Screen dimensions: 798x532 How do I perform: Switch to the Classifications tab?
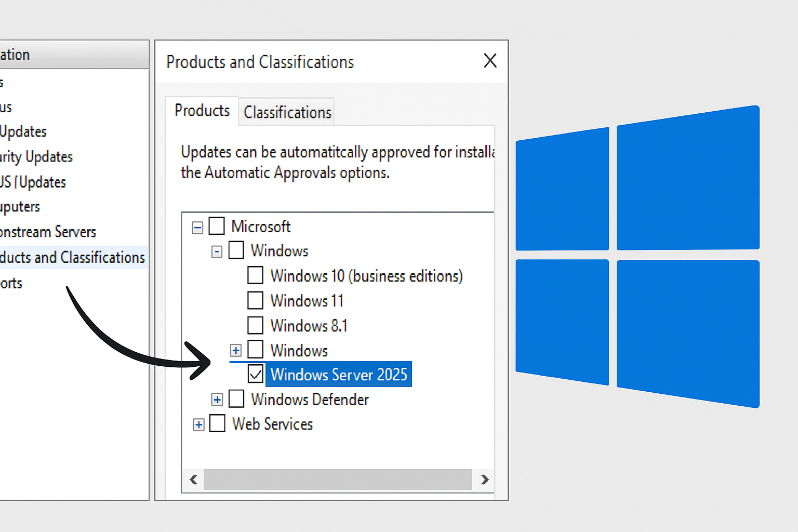click(286, 112)
